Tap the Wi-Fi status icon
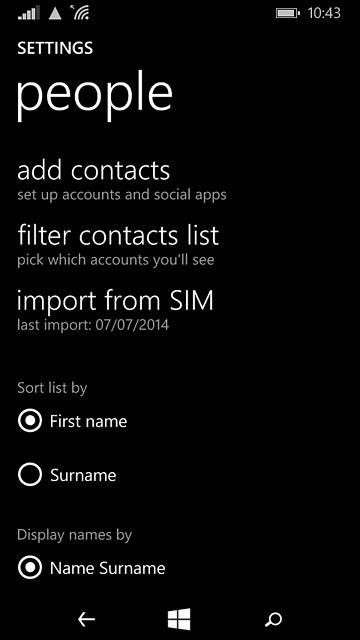Image resolution: width=360 pixels, height=640 pixels. pyautogui.click(x=80, y=13)
